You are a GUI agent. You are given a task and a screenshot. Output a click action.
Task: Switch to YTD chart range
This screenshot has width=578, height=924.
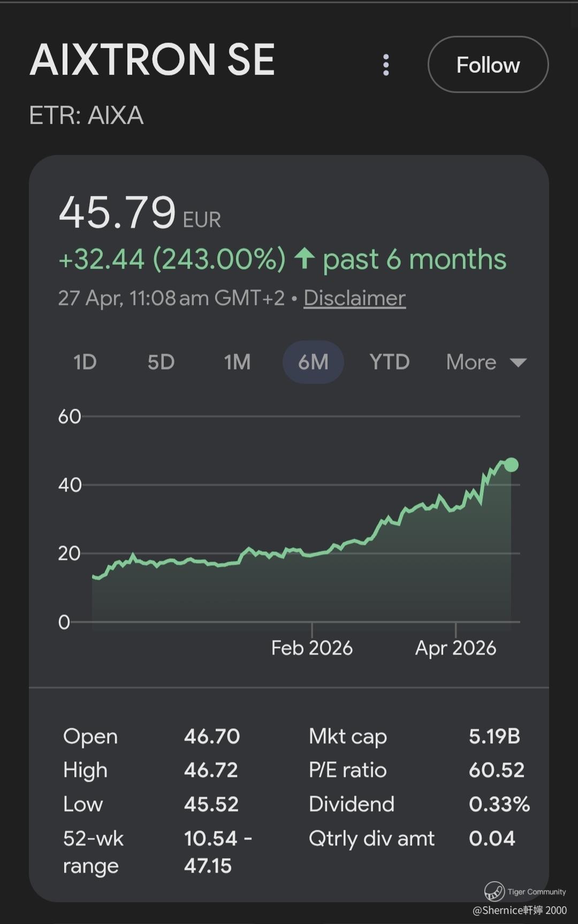(x=389, y=362)
